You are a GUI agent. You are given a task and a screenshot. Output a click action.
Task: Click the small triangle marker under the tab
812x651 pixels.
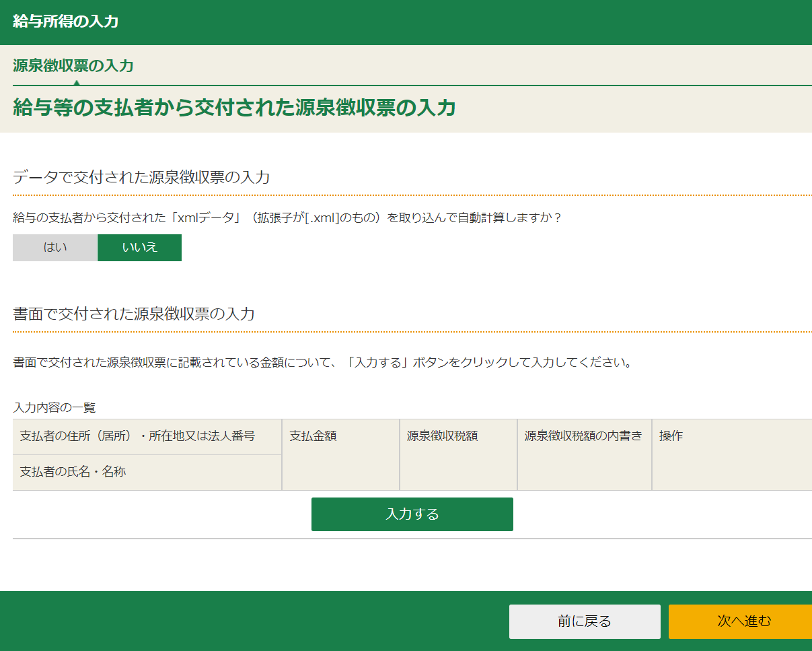(77, 83)
